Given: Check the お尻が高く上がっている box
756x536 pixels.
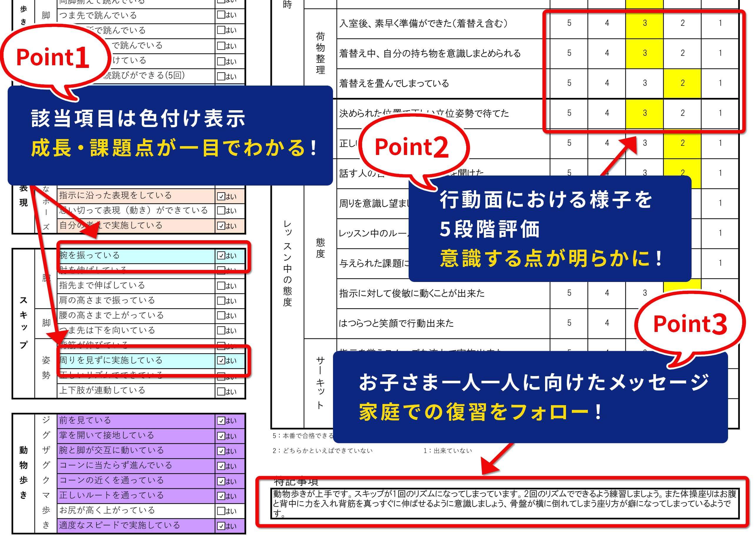Looking at the screenshot, I should [221, 511].
